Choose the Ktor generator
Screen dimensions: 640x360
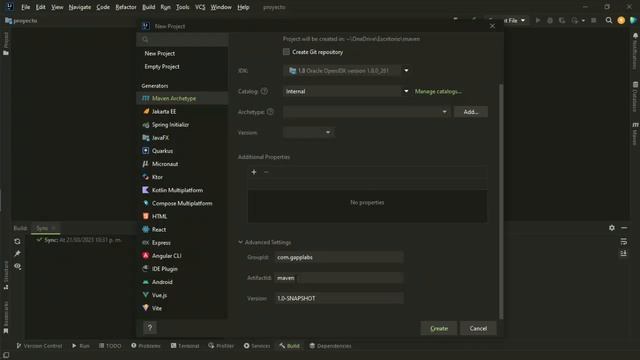pyautogui.click(x=182, y=177)
